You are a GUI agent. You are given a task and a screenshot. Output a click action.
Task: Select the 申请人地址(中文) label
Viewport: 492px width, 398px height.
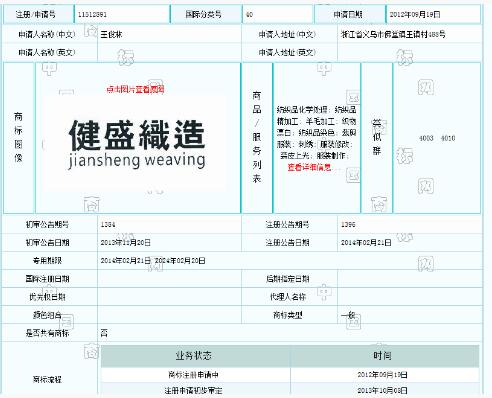click(287, 34)
